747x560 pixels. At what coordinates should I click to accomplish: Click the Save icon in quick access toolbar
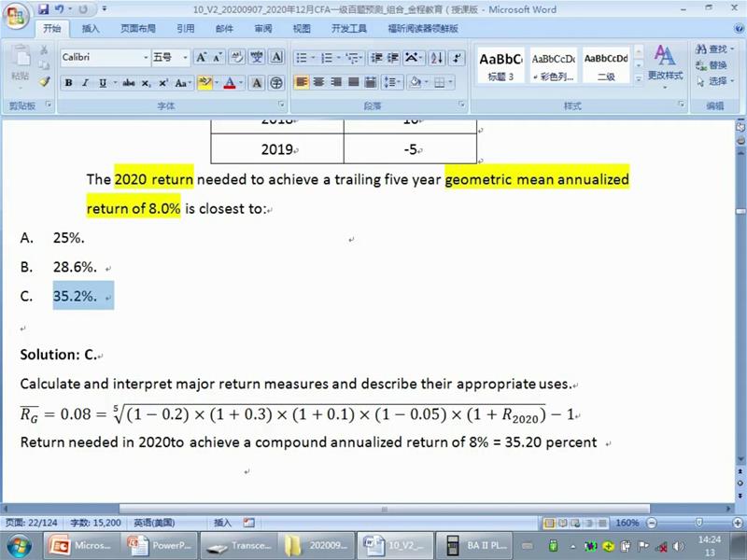(44, 9)
